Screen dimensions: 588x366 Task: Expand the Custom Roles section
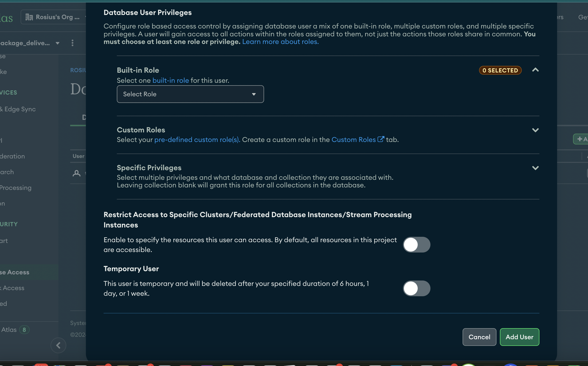tap(535, 130)
